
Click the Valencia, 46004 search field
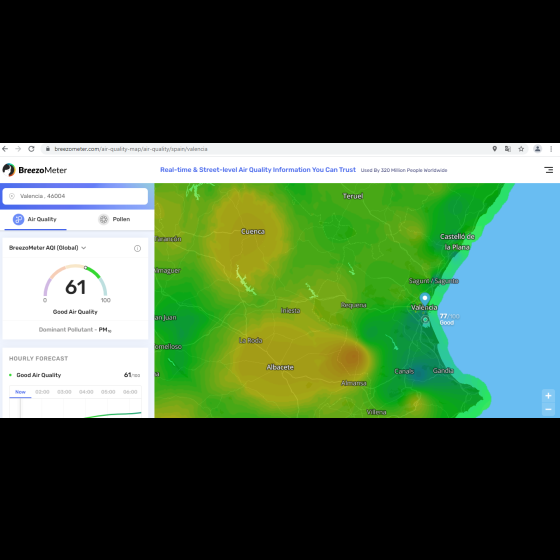[75, 196]
